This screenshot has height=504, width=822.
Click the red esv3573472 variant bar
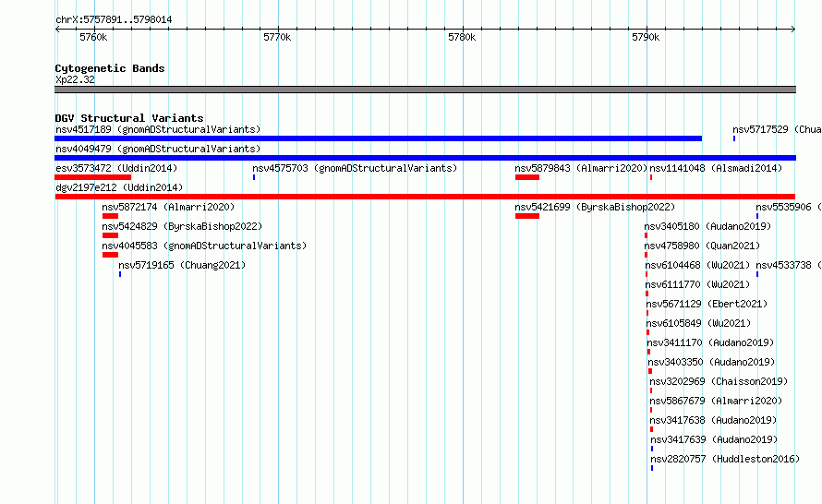(92, 177)
